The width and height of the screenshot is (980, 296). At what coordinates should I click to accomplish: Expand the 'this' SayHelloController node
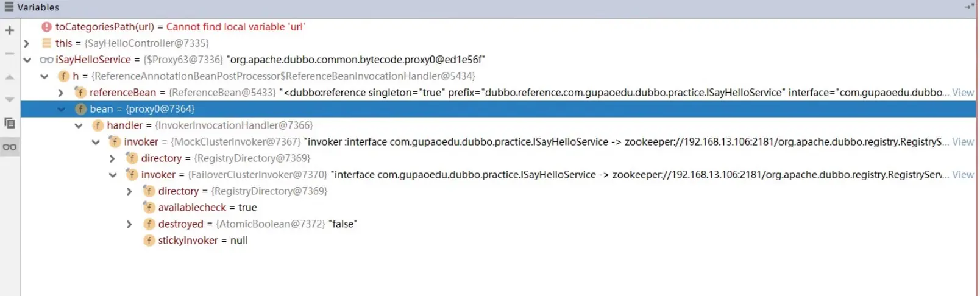click(x=26, y=43)
